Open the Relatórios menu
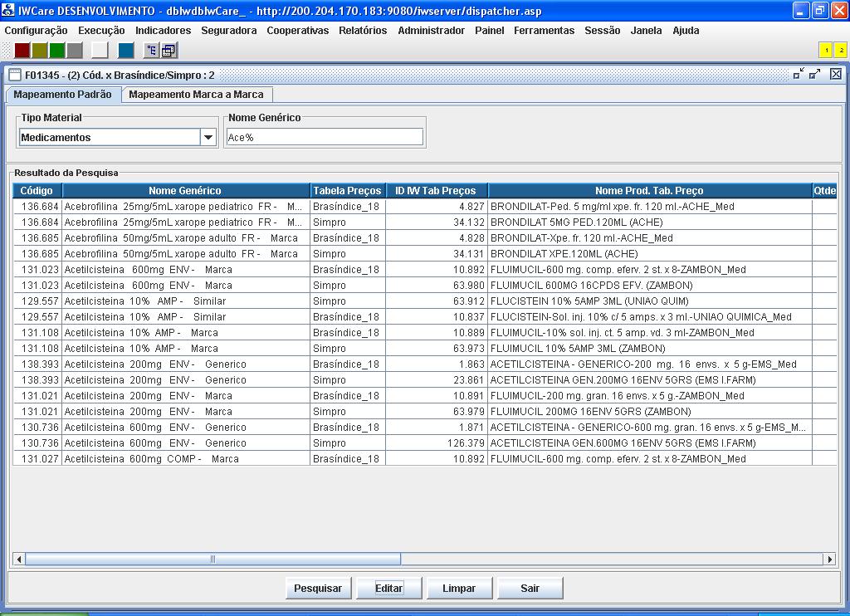Image resolution: width=850 pixels, height=616 pixels. click(x=363, y=31)
